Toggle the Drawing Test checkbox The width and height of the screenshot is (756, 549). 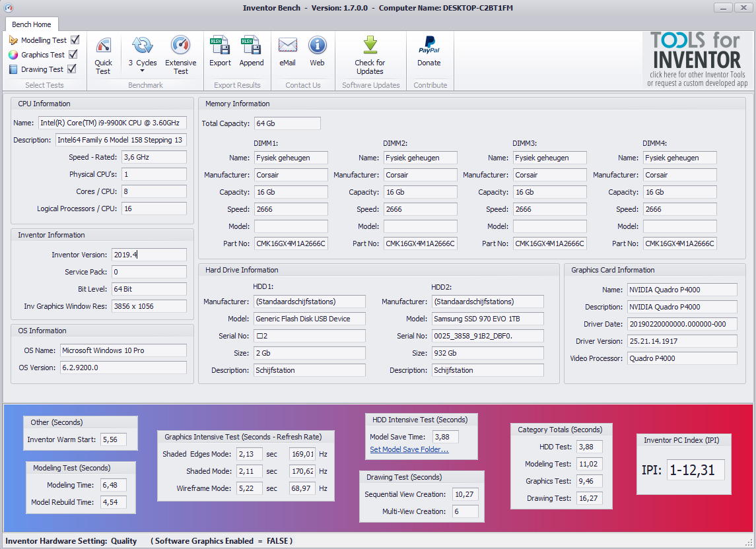pos(71,69)
